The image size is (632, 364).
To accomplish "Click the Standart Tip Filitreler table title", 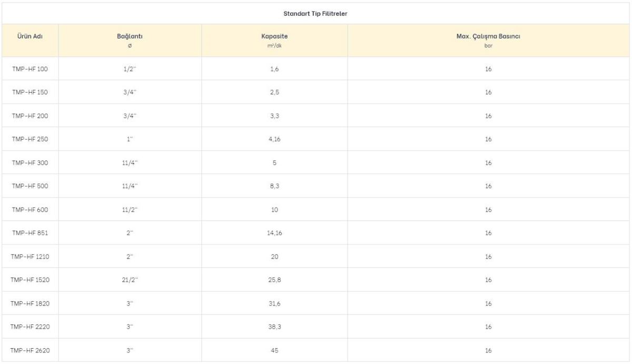I will pyautogui.click(x=315, y=14).
